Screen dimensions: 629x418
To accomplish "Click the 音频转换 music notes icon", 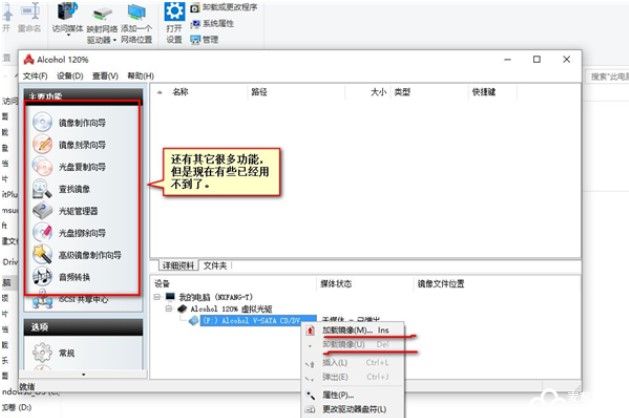I will pyautogui.click(x=42, y=276).
